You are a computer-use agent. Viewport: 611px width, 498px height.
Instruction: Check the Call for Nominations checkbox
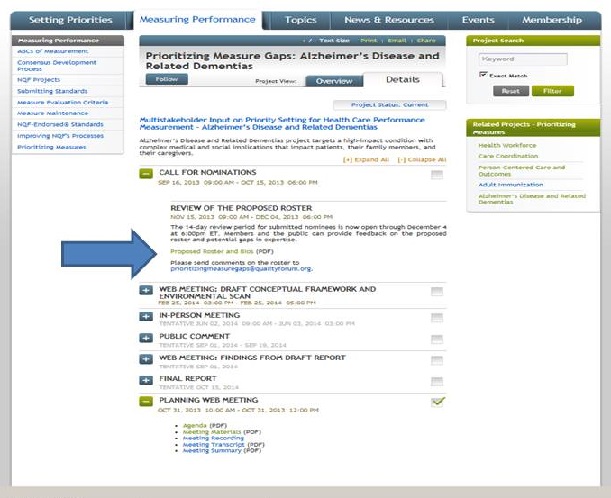pyautogui.click(x=437, y=174)
